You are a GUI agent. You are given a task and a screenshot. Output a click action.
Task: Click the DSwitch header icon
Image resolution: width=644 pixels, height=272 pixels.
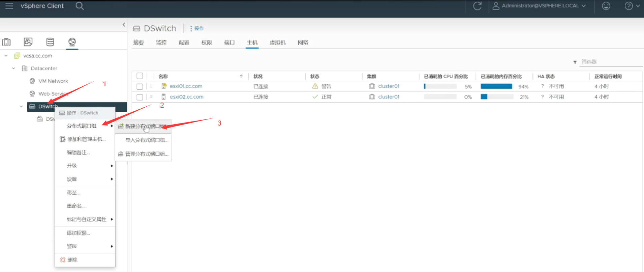click(136, 29)
